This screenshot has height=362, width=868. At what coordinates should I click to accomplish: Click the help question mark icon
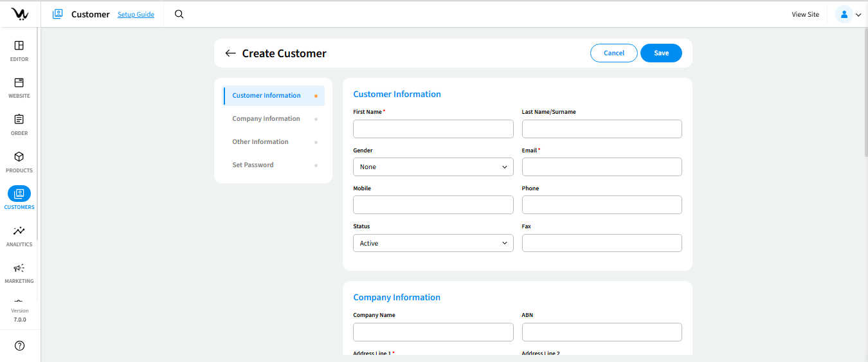pyautogui.click(x=19, y=346)
